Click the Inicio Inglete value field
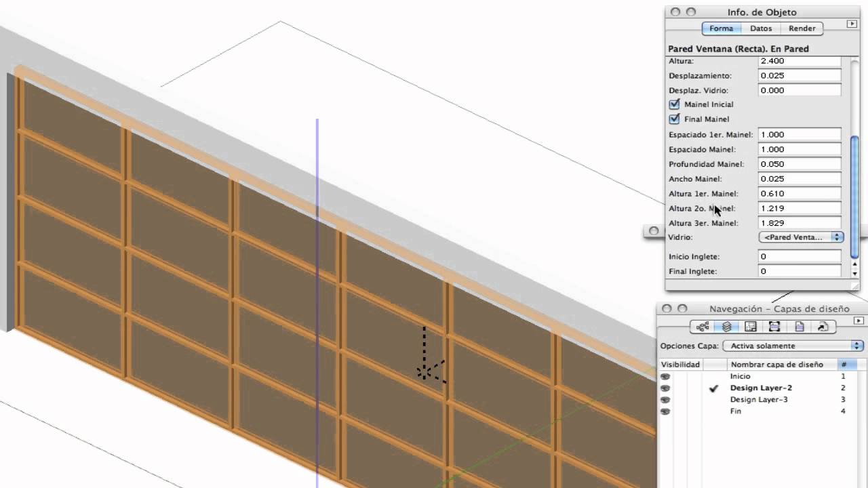 [800, 256]
